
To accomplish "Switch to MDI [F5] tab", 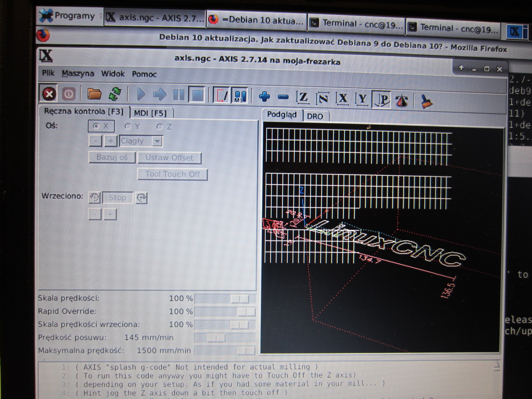I will coord(150,113).
